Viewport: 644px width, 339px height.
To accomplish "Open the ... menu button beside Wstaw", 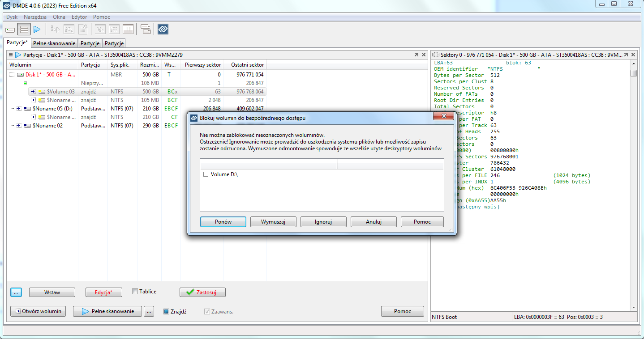I will click(x=16, y=292).
